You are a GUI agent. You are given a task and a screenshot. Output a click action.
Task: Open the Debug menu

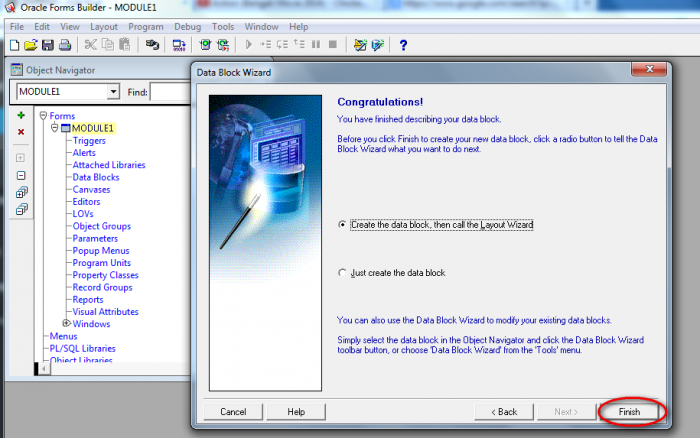tap(188, 27)
